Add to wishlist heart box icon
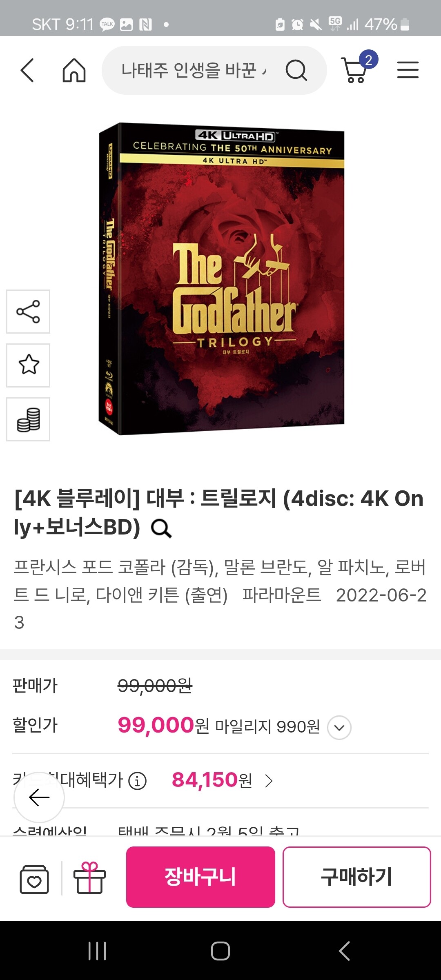Screen dimensions: 441x980 34,878
